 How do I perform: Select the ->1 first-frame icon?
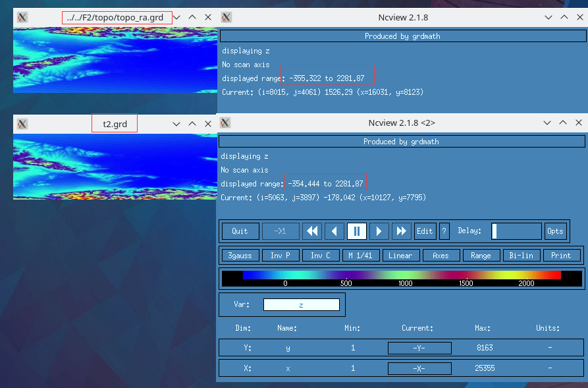pyautogui.click(x=280, y=231)
